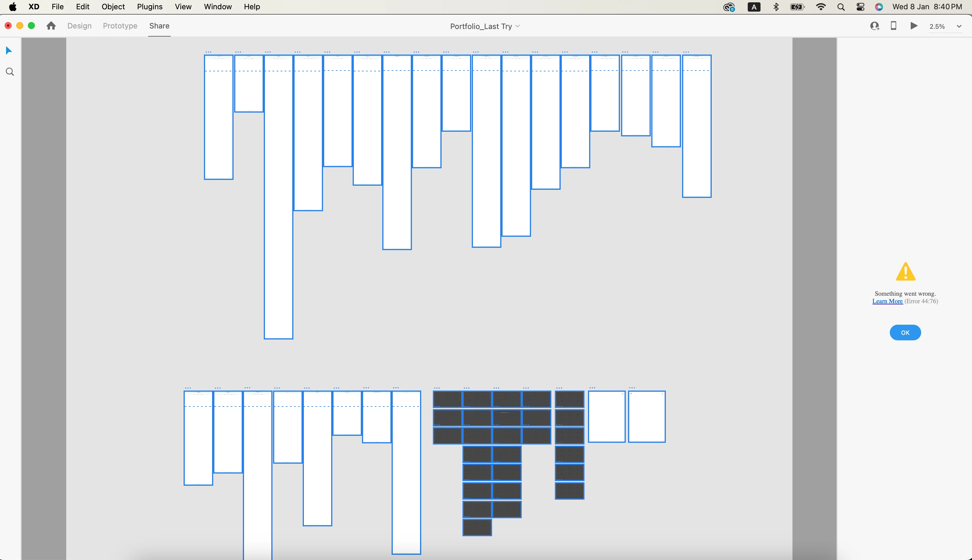Click the 2.5% zoom value field
Viewport: 972px width, 560px height.
point(937,26)
